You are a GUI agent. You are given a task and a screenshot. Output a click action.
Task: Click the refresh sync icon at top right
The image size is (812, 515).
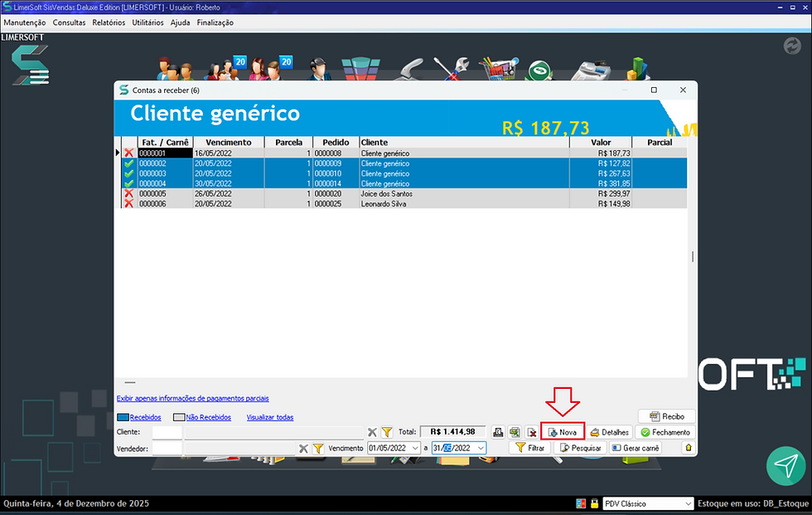(x=792, y=46)
